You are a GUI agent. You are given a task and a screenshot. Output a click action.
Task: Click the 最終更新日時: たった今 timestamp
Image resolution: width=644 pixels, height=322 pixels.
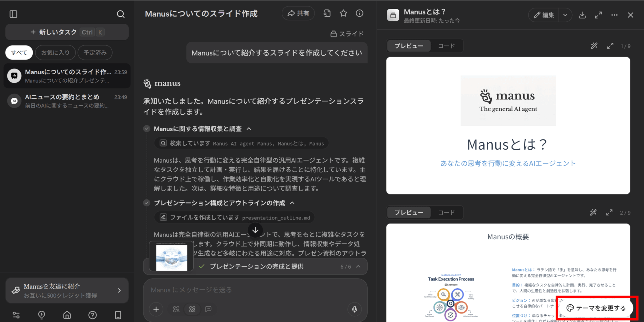(432, 21)
